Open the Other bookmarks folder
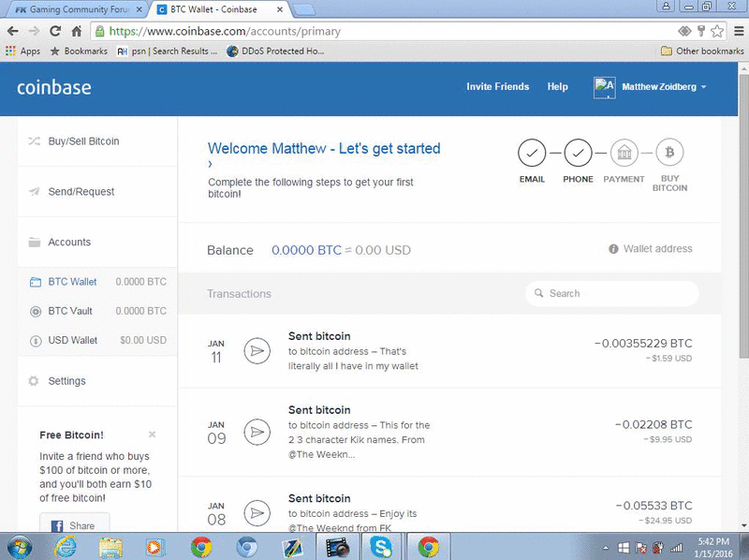The height and width of the screenshot is (560, 749). pos(702,52)
